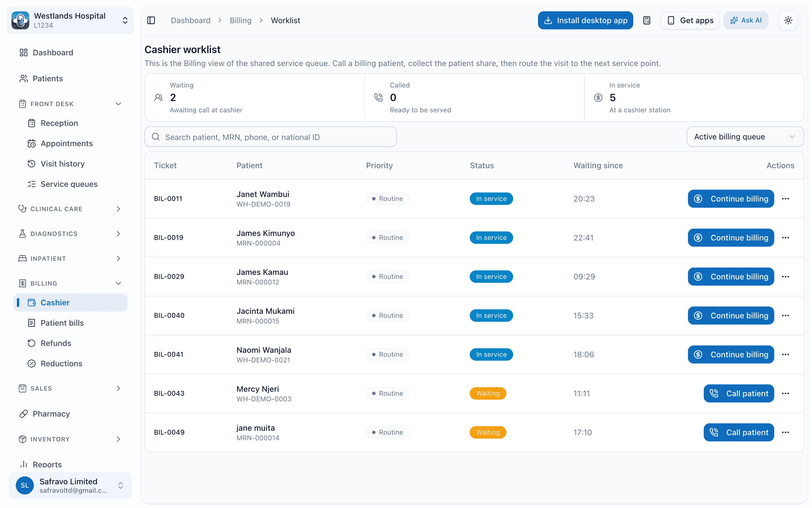Open Visit history page

pos(70,164)
